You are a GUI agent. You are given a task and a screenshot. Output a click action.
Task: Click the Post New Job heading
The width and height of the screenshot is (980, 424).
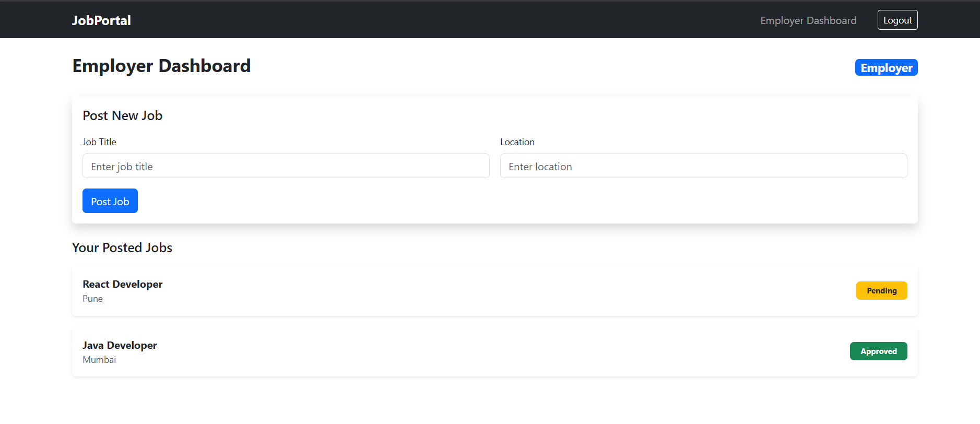(122, 115)
